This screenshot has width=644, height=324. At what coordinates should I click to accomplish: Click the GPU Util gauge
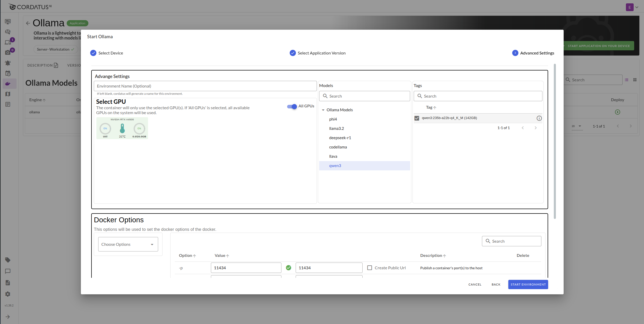pyautogui.click(x=105, y=129)
